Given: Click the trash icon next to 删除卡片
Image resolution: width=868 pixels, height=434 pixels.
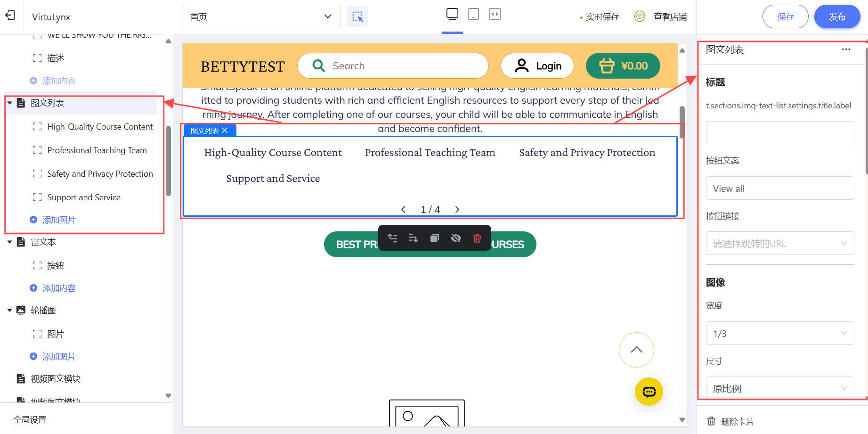Looking at the screenshot, I should [x=711, y=421].
